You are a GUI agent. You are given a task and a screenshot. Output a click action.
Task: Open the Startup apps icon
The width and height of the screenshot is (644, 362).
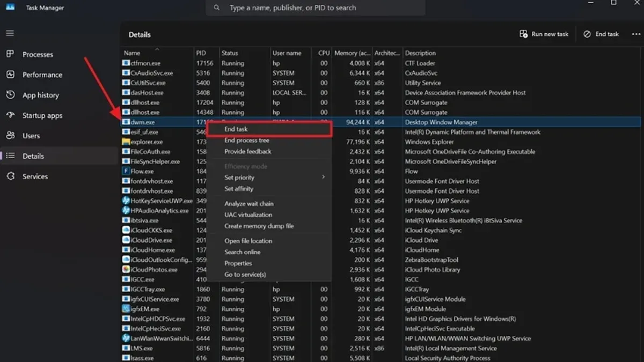point(10,115)
